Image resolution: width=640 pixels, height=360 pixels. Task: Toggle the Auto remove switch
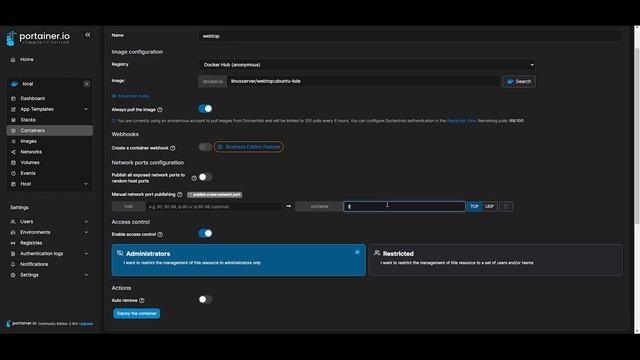pos(205,300)
